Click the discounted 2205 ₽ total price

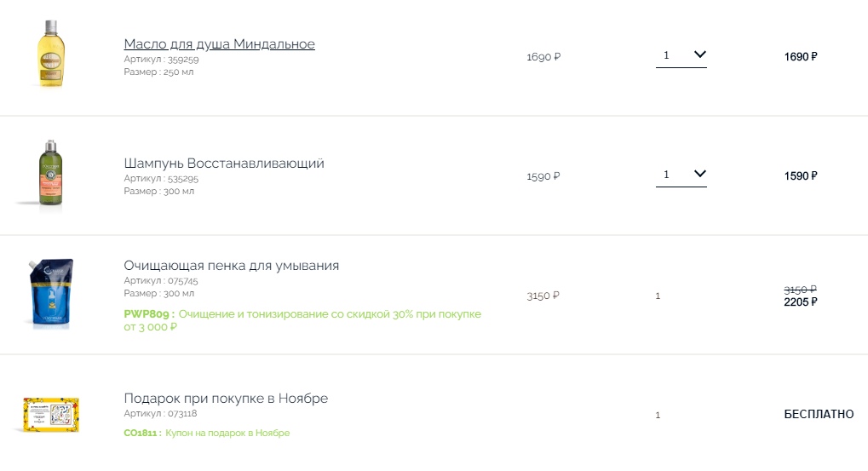(801, 302)
